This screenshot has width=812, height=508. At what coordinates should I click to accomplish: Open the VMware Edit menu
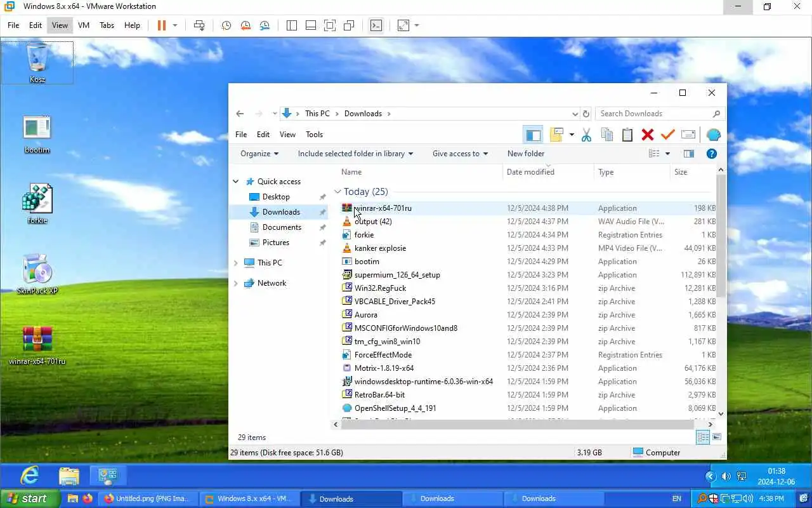tap(36, 25)
